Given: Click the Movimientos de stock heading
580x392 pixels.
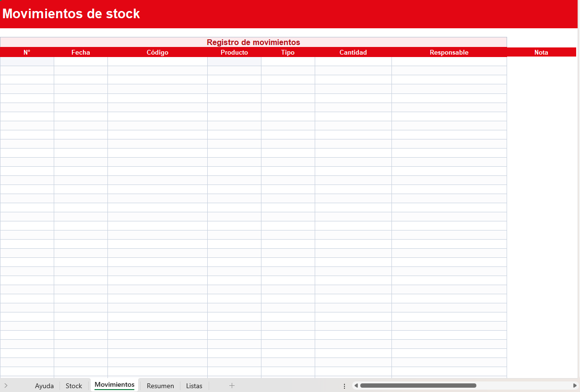Looking at the screenshot, I should pos(71,14).
